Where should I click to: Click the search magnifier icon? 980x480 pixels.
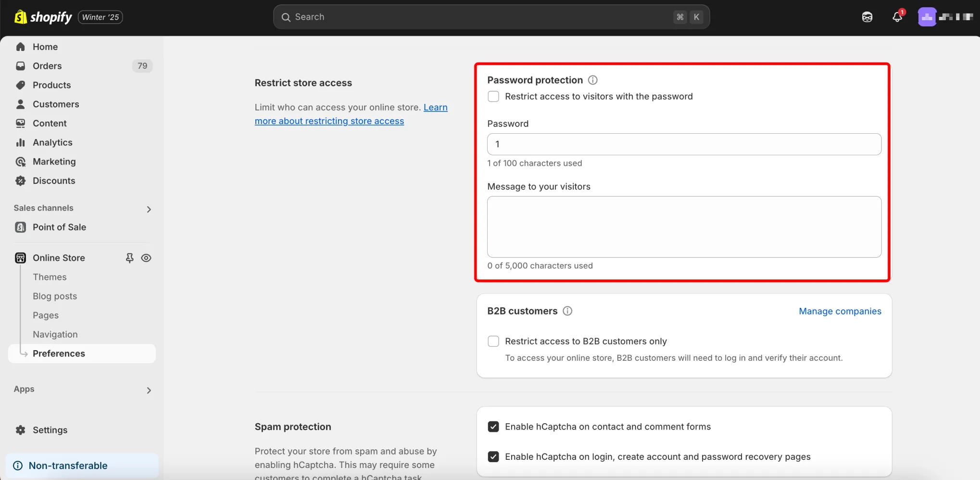(x=286, y=17)
